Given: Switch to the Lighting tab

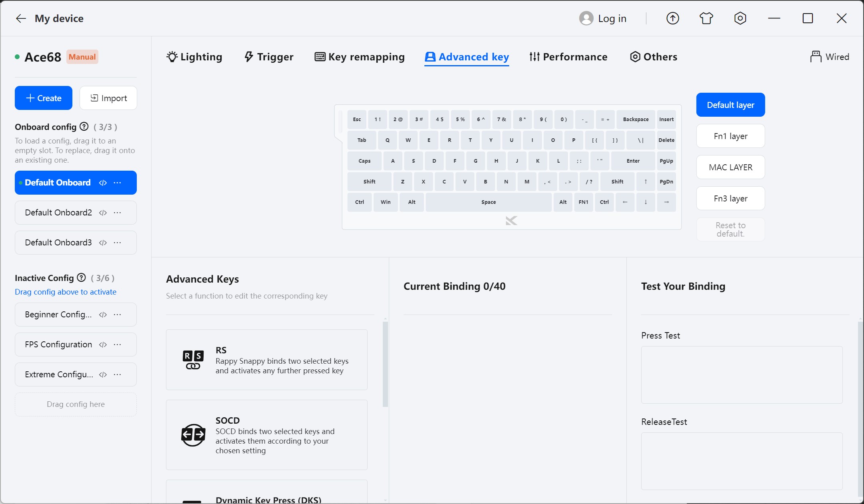Looking at the screenshot, I should [x=194, y=57].
